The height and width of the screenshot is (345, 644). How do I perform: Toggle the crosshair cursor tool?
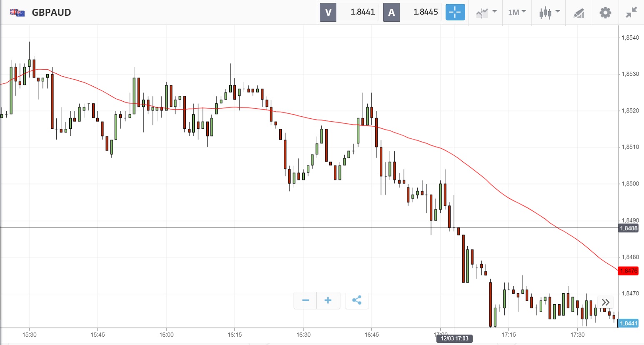pyautogui.click(x=455, y=12)
